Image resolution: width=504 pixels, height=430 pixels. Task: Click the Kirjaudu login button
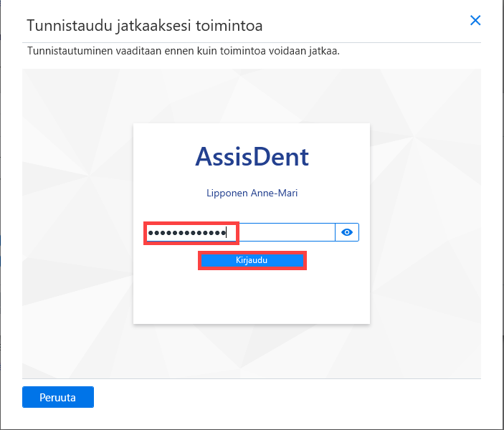tap(252, 260)
